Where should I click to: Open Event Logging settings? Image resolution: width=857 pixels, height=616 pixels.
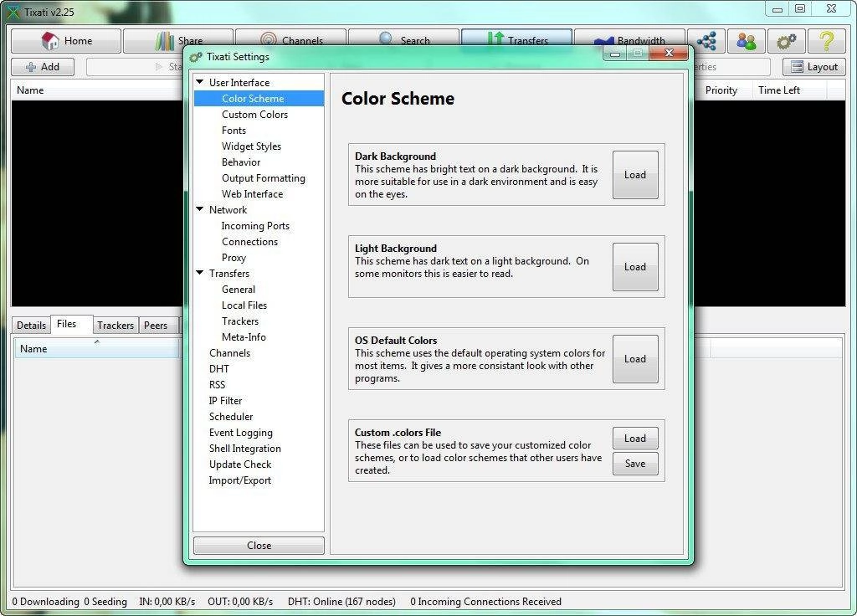[x=240, y=433]
